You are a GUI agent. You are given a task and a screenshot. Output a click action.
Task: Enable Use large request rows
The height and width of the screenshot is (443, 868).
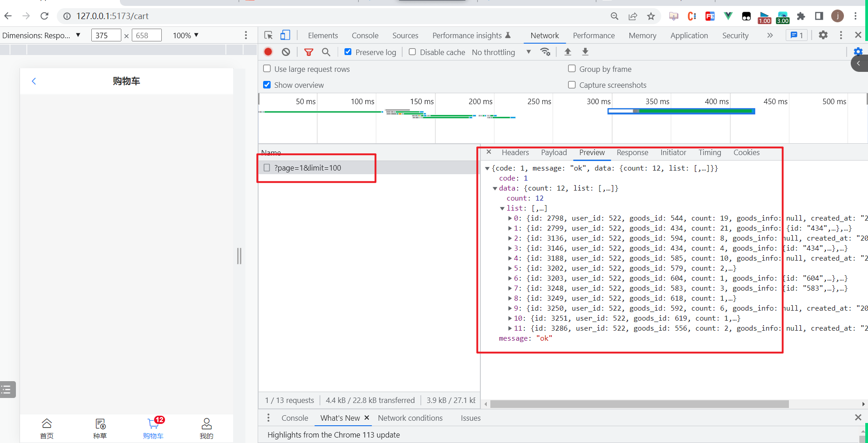(x=267, y=69)
